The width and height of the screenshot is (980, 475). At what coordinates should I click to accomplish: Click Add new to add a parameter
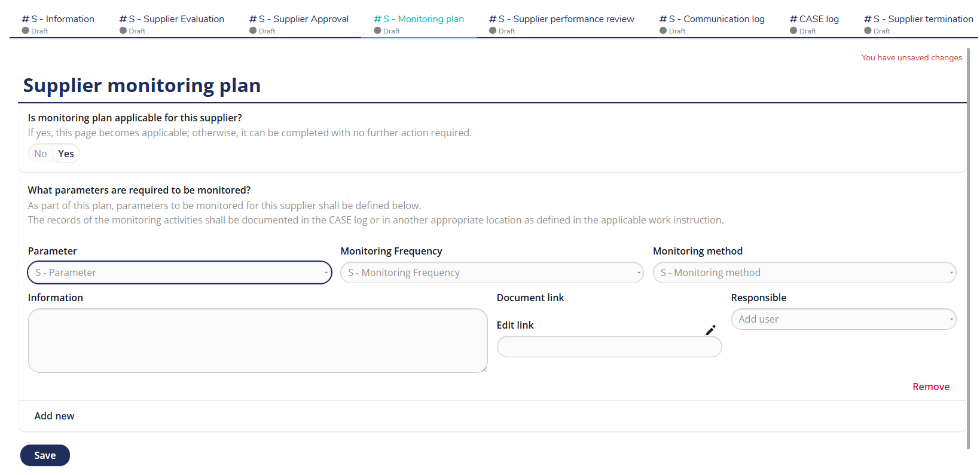click(x=54, y=416)
